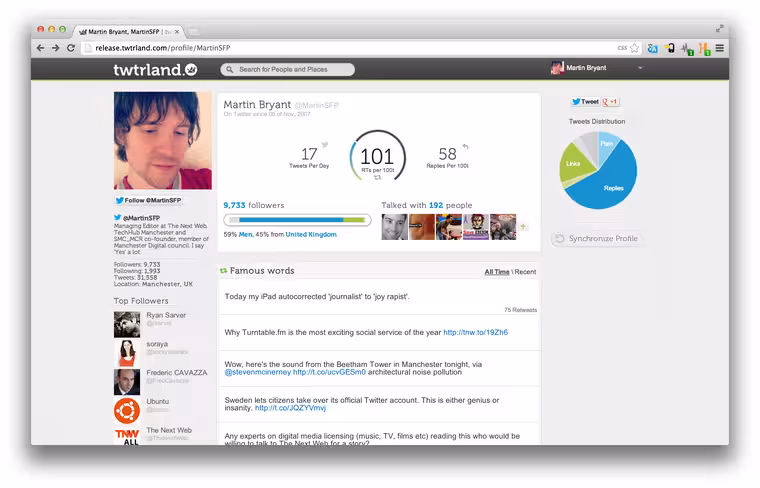
Task: Click the Tweet share button
Action: click(x=585, y=101)
